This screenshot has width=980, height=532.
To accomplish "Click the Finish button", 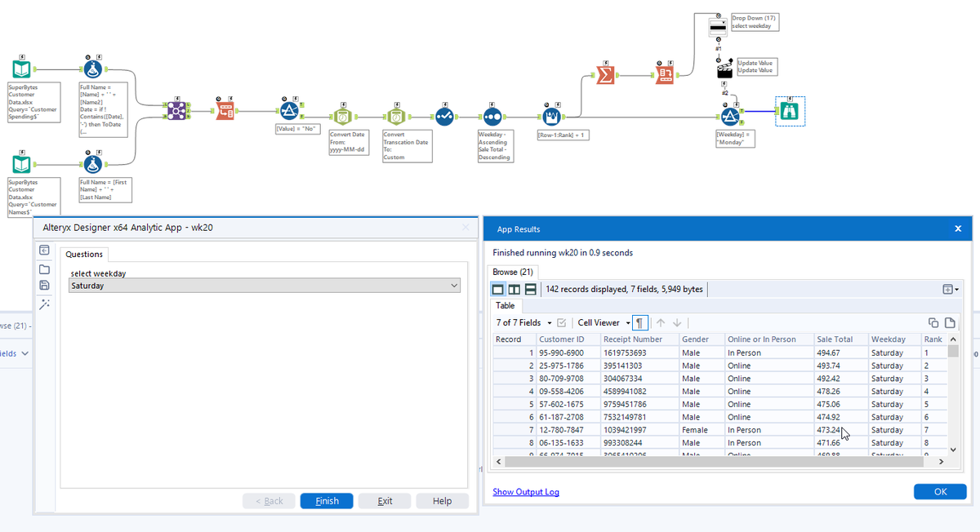I will (x=327, y=501).
